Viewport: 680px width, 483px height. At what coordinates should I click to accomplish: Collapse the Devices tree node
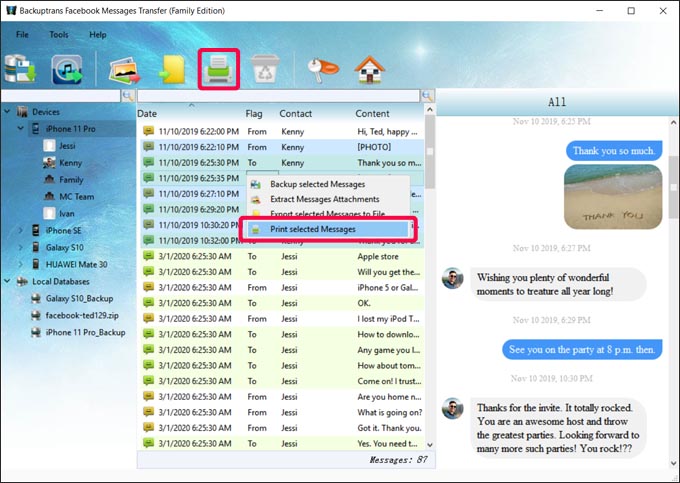point(7,112)
